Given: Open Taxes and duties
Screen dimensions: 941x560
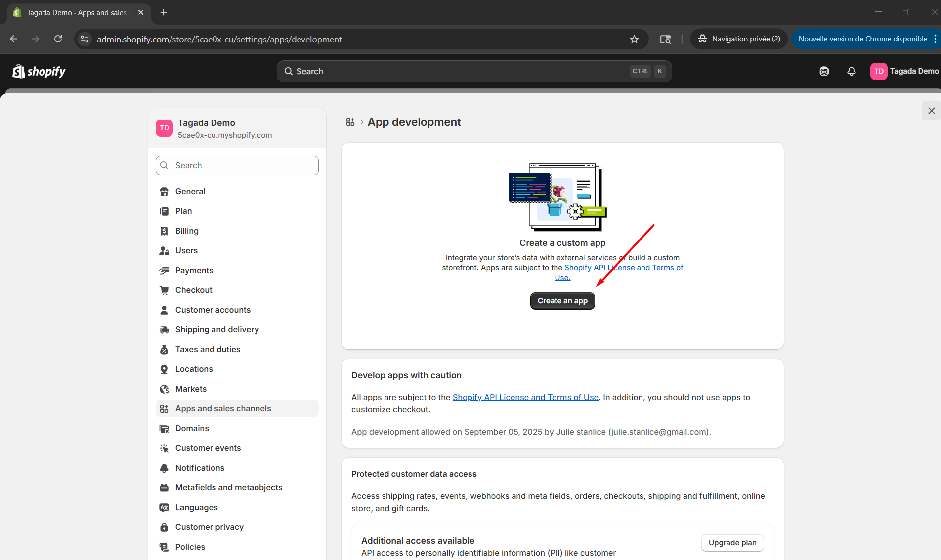Looking at the screenshot, I should [x=237, y=349].
